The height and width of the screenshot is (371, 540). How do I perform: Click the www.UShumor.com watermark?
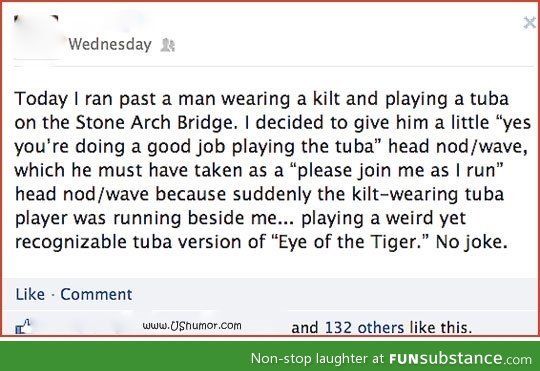click(192, 326)
